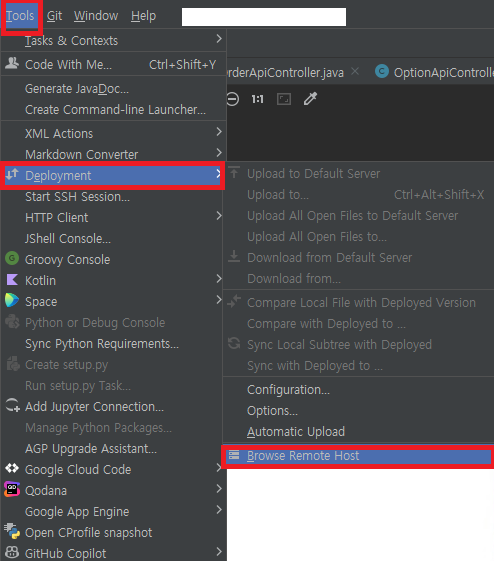Click the fit-to-window icon in image toolbar

pyautogui.click(x=284, y=99)
